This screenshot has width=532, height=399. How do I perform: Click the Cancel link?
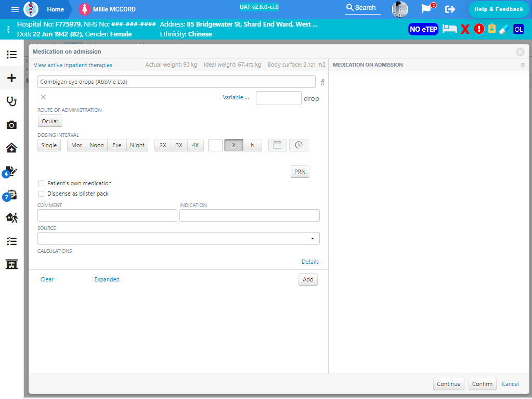pyautogui.click(x=510, y=384)
